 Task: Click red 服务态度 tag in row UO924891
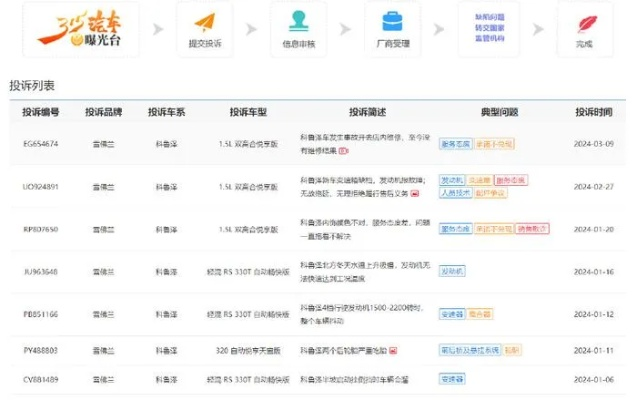(x=511, y=180)
